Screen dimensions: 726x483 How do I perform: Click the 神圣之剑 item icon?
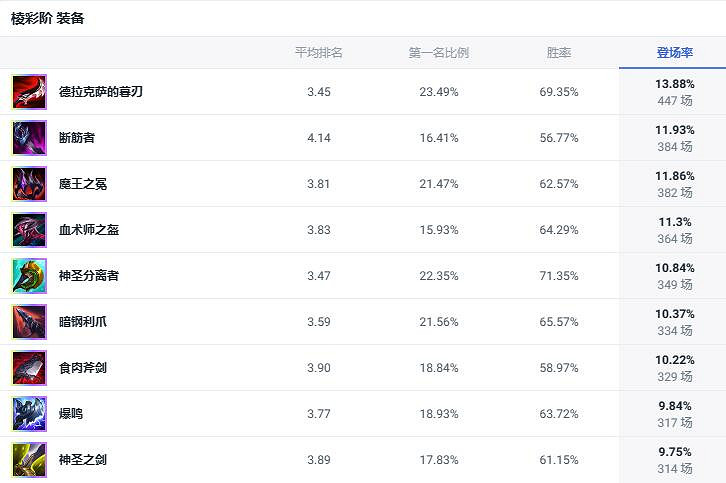point(29,460)
